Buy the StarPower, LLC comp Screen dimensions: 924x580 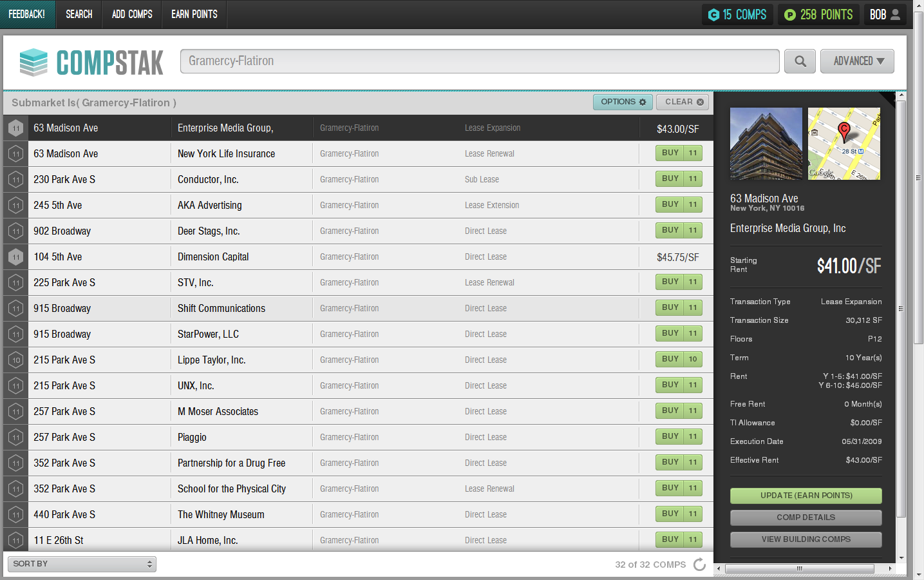pos(679,334)
